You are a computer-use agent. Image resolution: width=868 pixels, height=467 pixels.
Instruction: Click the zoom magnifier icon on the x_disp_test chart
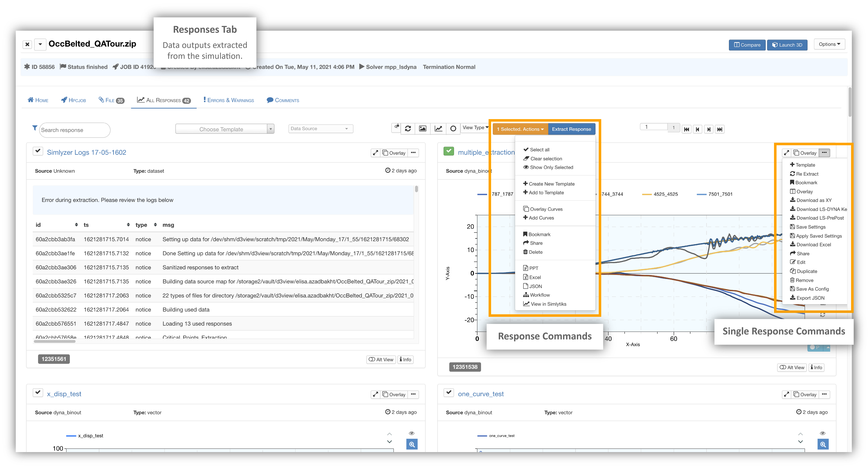click(412, 444)
